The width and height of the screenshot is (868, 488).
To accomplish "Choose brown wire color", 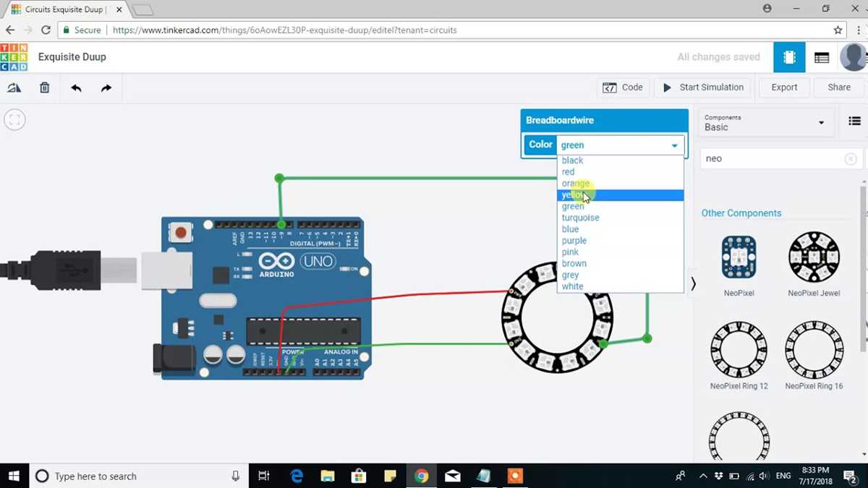I will click(621, 263).
